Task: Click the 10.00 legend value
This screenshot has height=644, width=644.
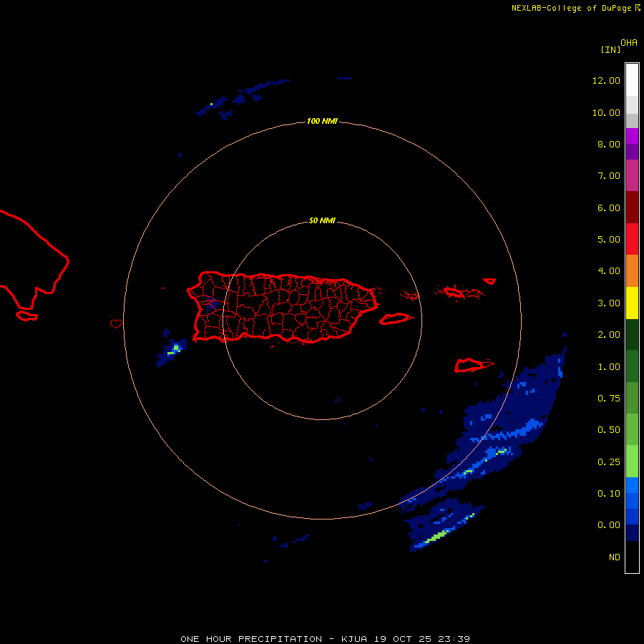Action: click(606, 112)
